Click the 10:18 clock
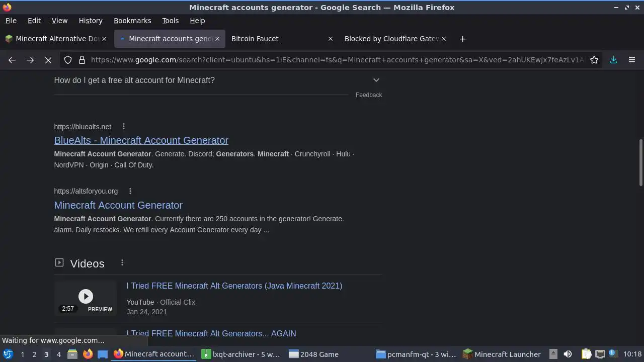Screen dimensions: 644x362 click(632, 354)
